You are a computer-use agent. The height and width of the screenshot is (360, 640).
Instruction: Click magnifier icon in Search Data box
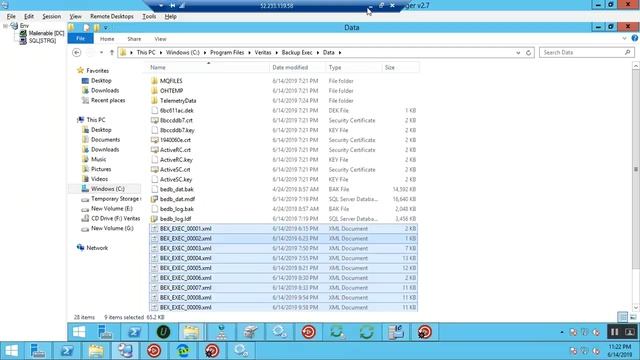[627, 53]
